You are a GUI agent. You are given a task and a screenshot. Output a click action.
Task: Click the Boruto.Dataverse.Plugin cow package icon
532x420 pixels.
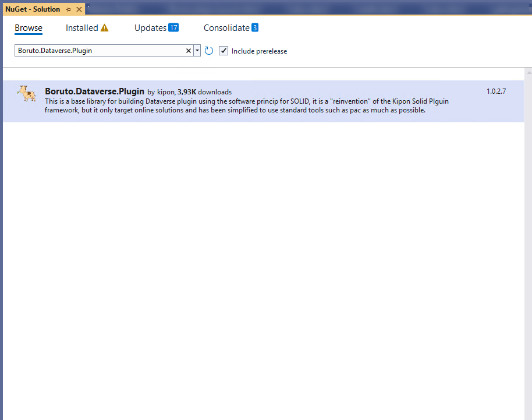pyautogui.click(x=27, y=93)
